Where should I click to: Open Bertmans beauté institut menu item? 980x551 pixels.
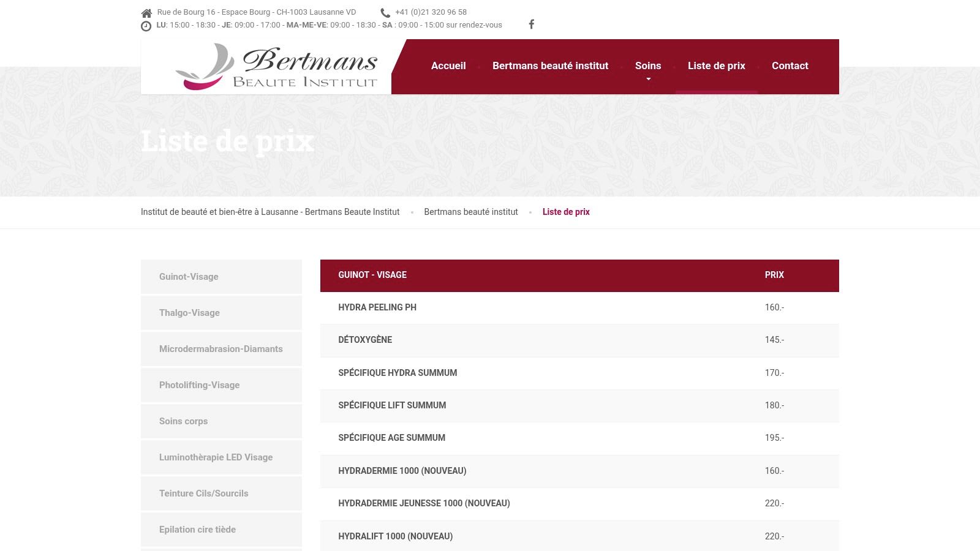coord(550,66)
